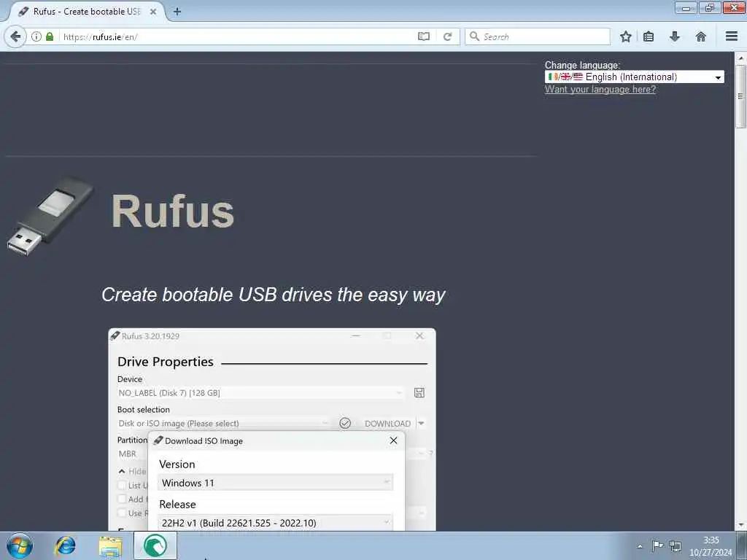The height and width of the screenshot is (560, 747).
Task: Show hidden tray icons arrow
Action: [x=640, y=546]
